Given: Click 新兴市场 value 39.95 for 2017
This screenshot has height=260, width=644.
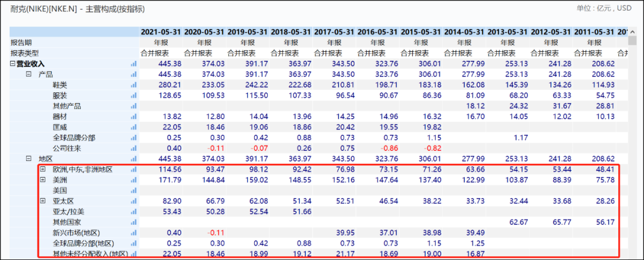Looking at the screenshot, I should click(345, 233).
